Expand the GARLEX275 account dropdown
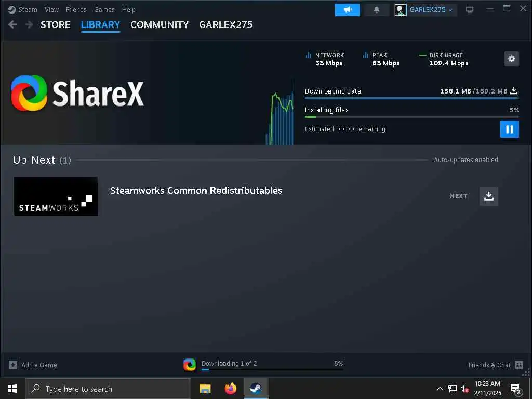Viewport: 532px width, 399px height. [431, 10]
